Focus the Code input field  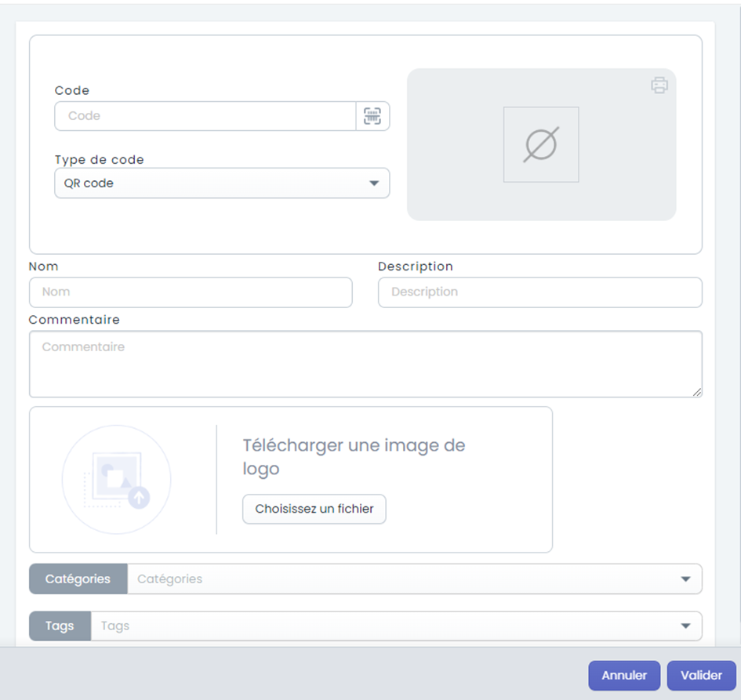click(205, 116)
